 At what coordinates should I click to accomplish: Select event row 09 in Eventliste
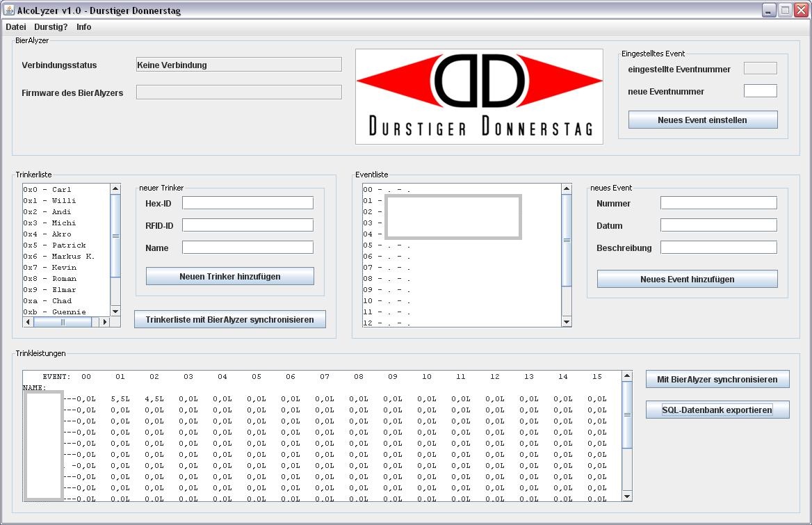pyautogui.click(x=462, y=289)
